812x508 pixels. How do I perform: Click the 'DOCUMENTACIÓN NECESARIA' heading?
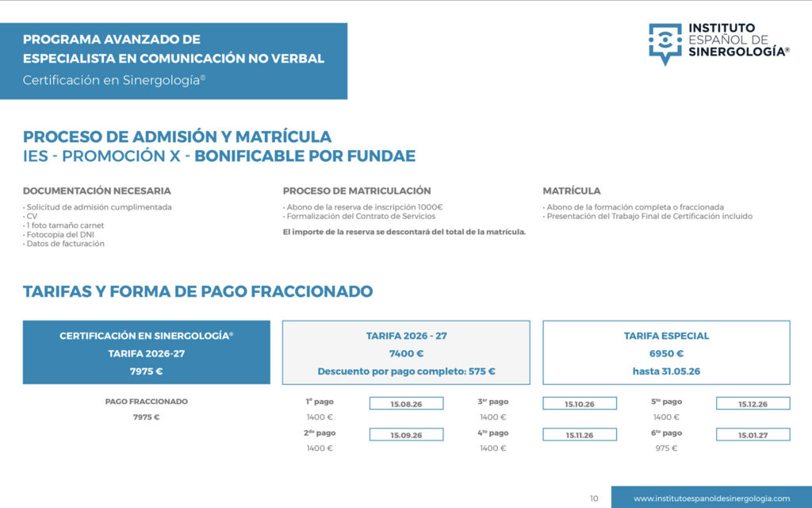(x=97, y=190)
